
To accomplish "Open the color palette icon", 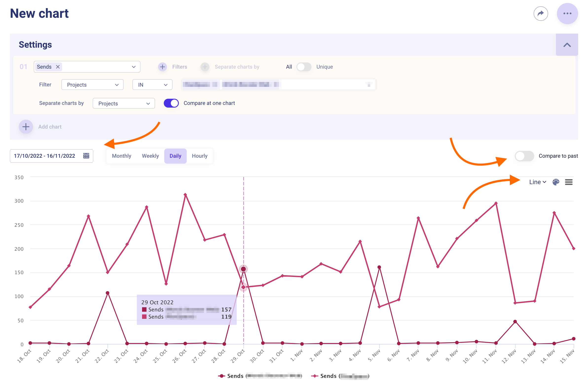I will pos(556,182).
